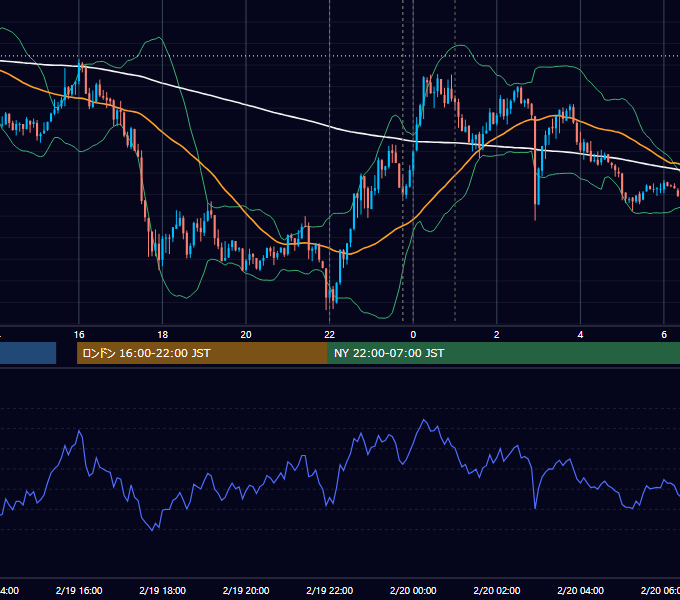Click the 2/20 02:00 date label

coord(497,590)
